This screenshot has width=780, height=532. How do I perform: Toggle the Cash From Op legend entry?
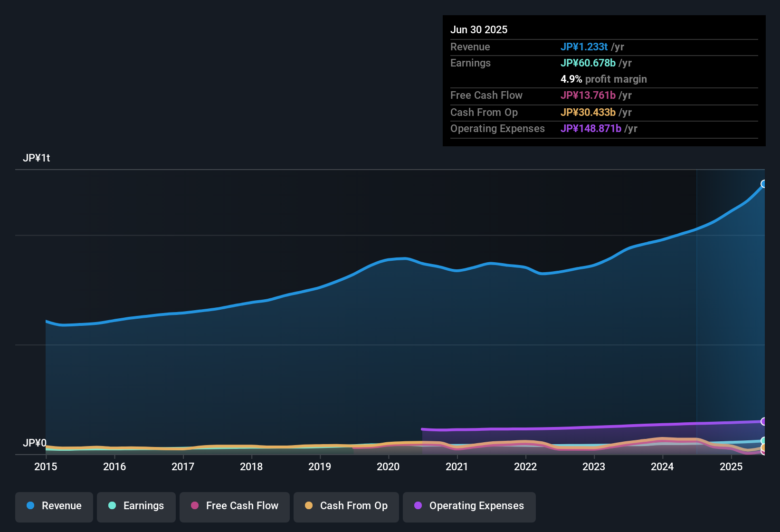(346, 506)
